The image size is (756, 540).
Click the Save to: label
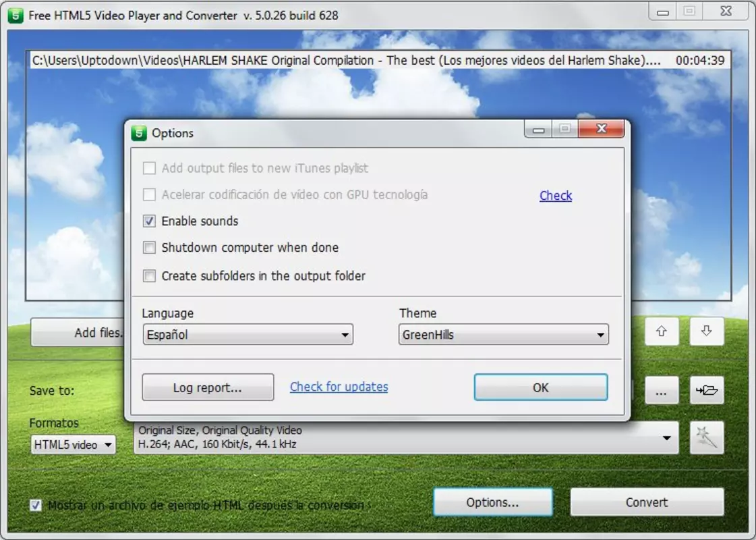(52, 390)
